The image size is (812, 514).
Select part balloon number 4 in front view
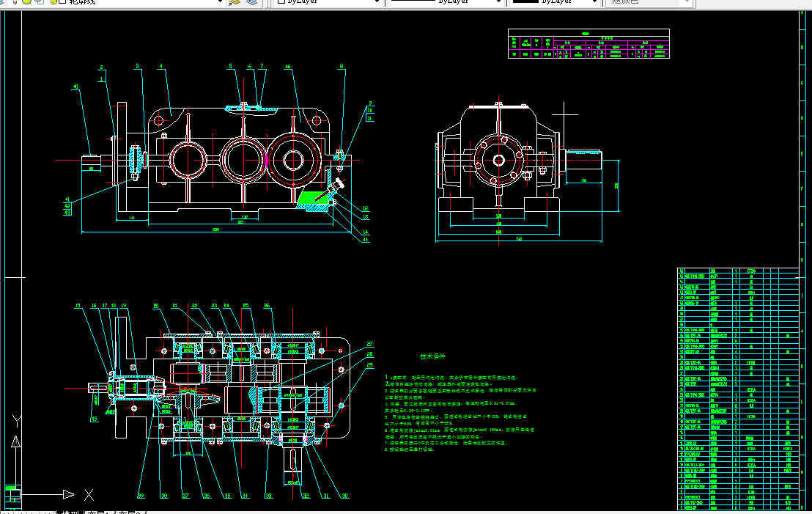(161, 66)
